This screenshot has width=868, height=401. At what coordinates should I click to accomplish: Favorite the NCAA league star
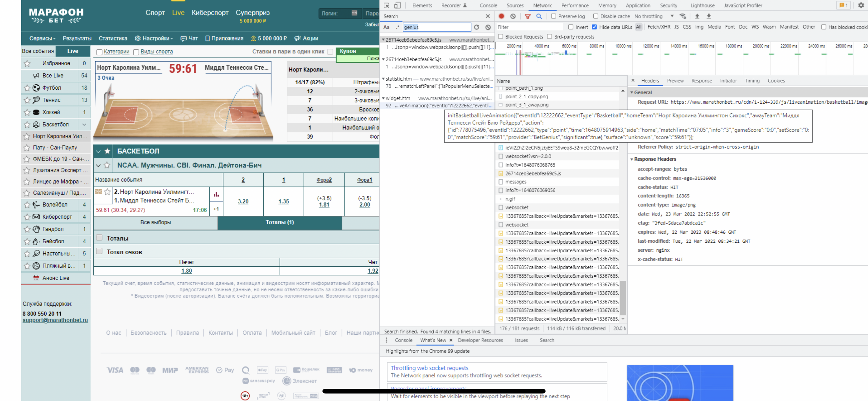pos(107,165)
